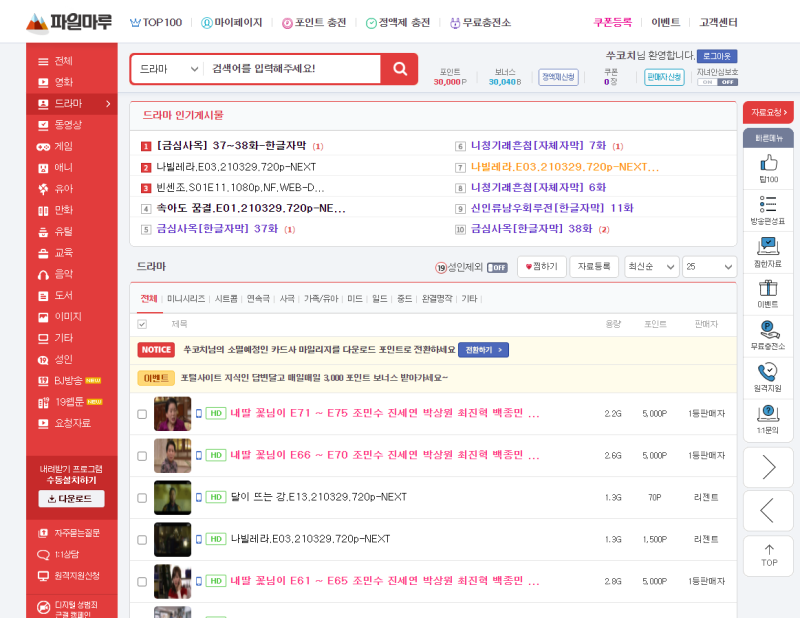Click the 정액제신청 button
Viewport: 800px width, 618px height.
point(558,77)
